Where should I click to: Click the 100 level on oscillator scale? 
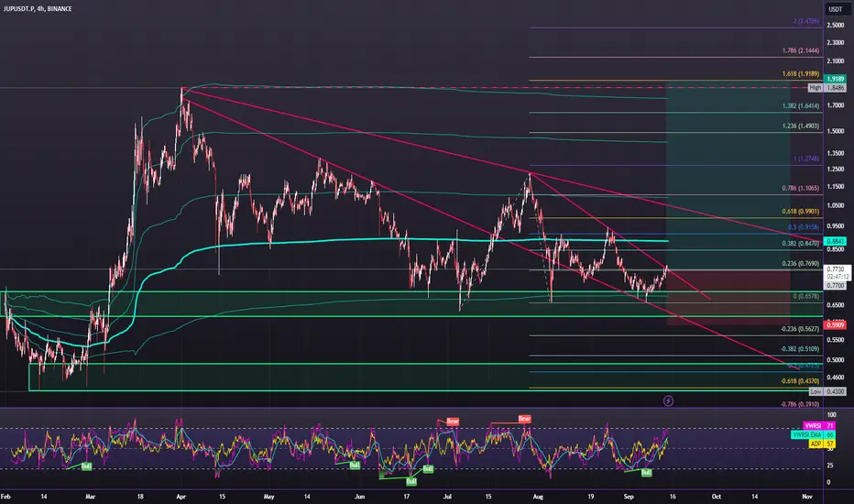[x=831, y=415]
